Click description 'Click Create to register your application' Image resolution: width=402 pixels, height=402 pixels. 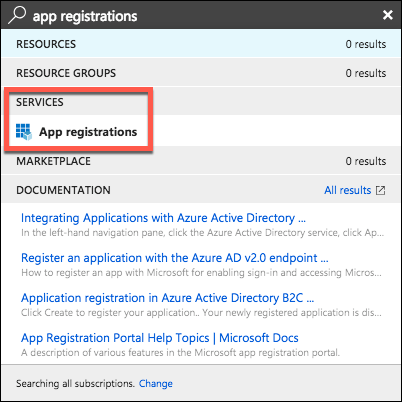(x=201, y=313)
